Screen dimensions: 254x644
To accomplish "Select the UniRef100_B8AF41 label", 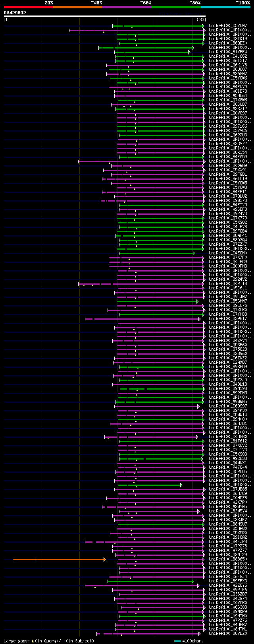I will (228, 235).
